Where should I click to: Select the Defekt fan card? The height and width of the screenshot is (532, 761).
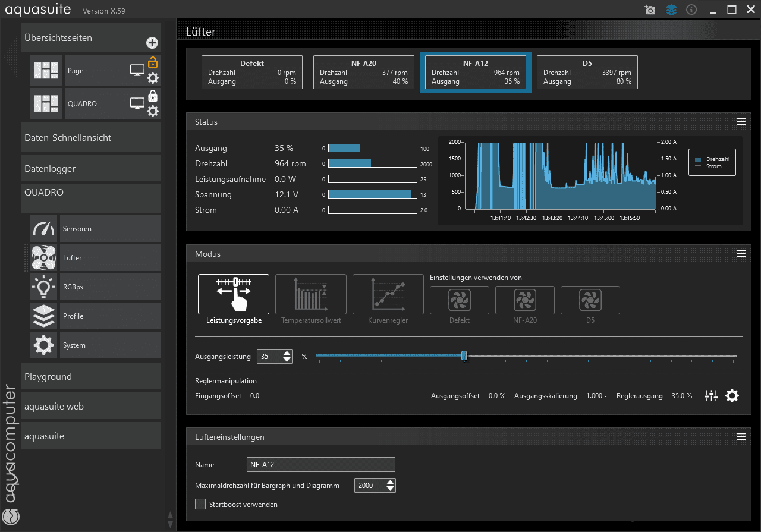252,72
